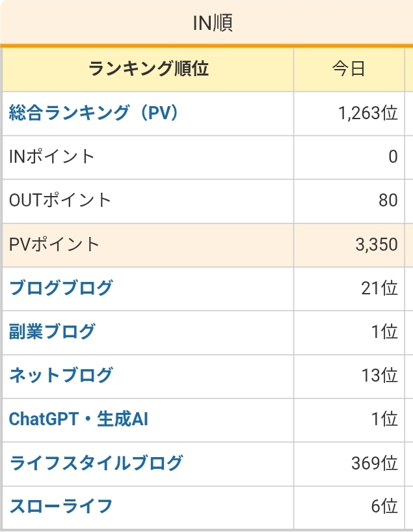
Task: Click the 1,263位 overall rank value
Action: (367, 113)
